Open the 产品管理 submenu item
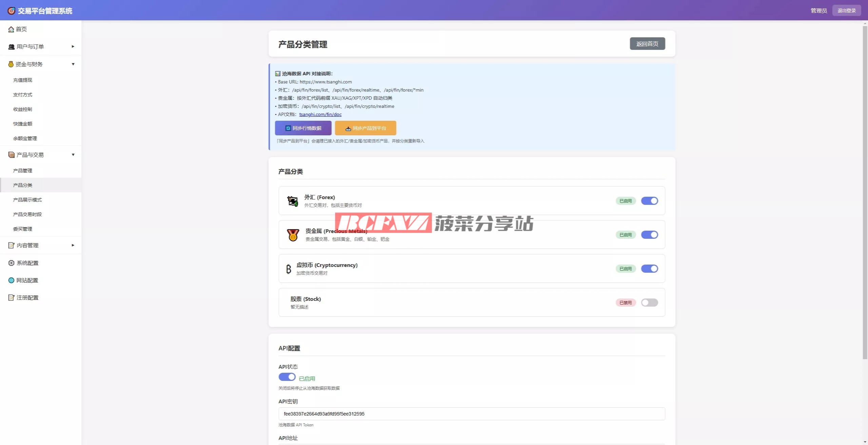 point(23,171)
